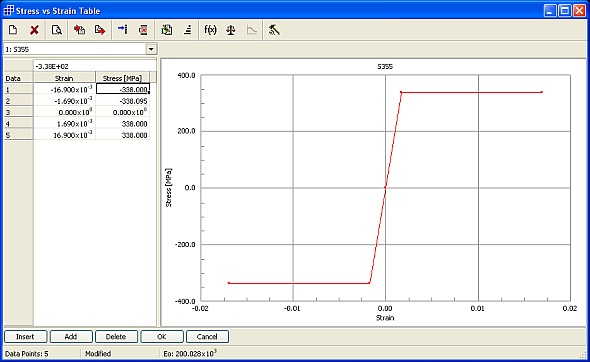
Task: Click the f(x) function icon
Action: [210, 30]
